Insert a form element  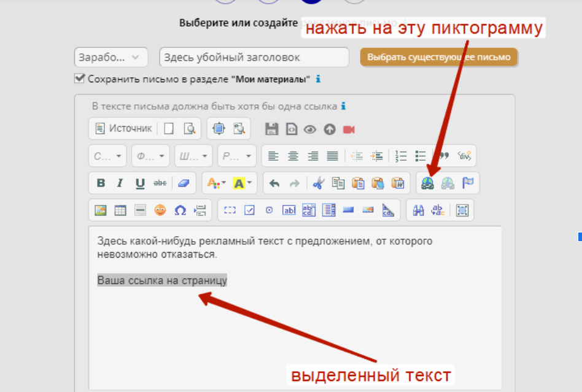230,210
